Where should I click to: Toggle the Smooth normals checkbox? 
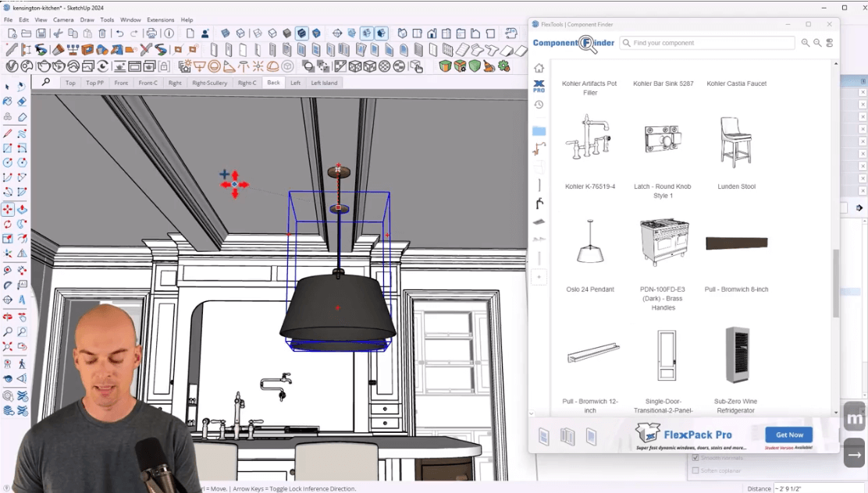coord(695,458)
